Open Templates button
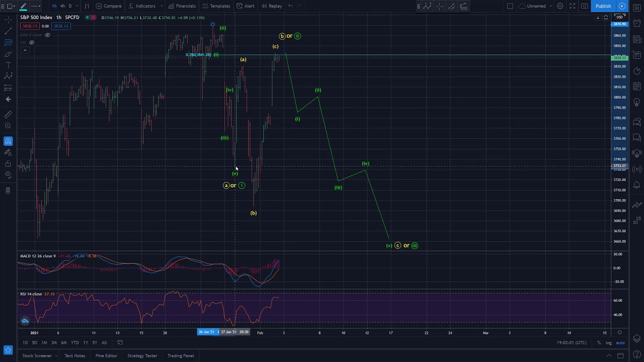This screenshot has width=644, height=362. pos(216,6)
